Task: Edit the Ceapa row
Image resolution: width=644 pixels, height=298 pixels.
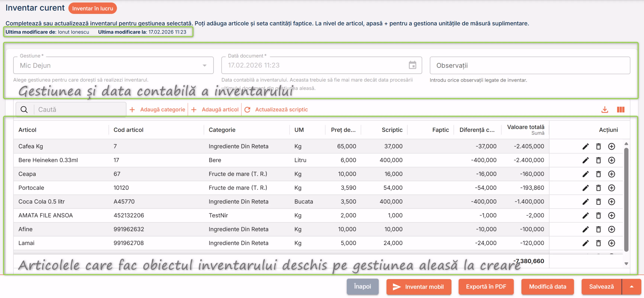Action: click(585, 174)
